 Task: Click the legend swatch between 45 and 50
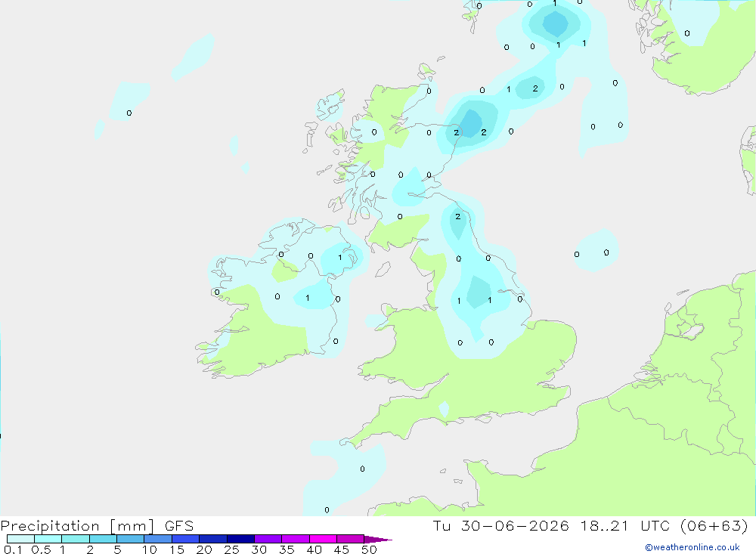point(351,539)
